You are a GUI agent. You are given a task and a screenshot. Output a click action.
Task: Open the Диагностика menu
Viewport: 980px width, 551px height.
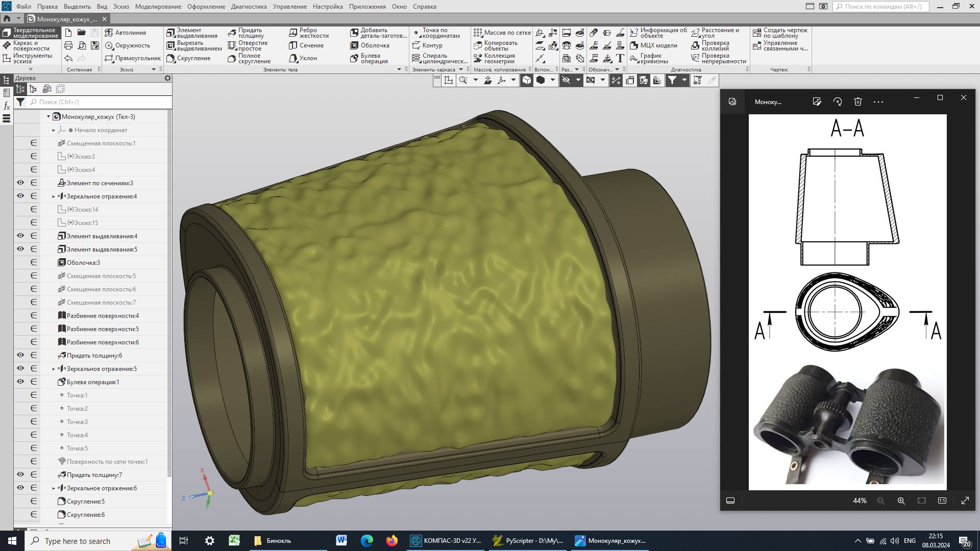click(x=249, y=7)
